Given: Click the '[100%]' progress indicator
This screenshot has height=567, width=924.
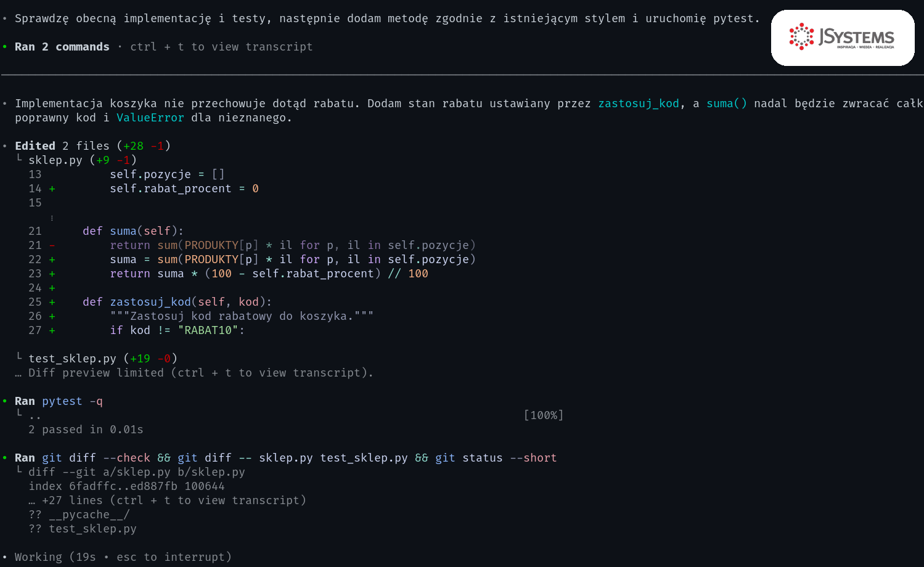Looking at the screenshot, I should (544, 415).
